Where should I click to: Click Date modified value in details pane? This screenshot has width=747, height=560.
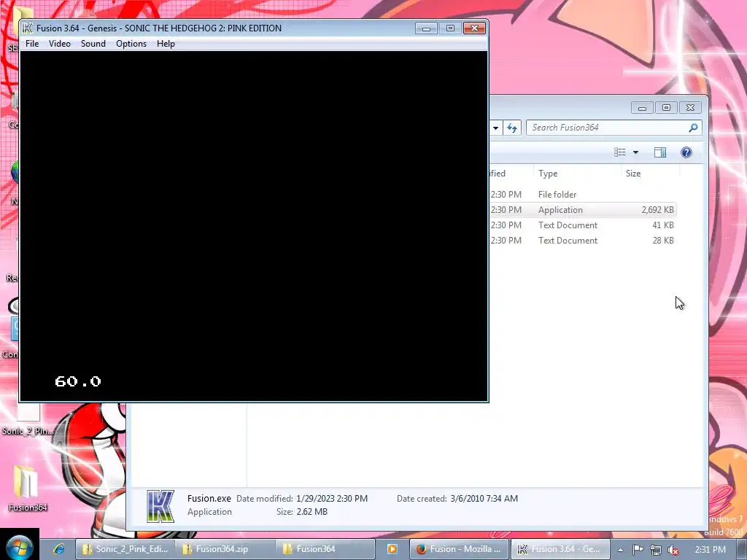332,499
